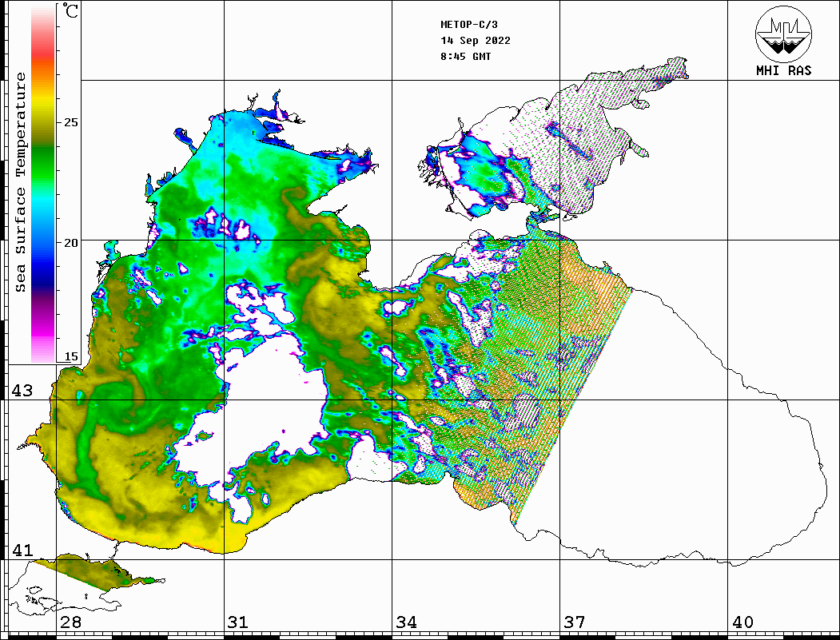The height and width of the screenshot is (640, 840).
Task: Click the '20' tick on color scale
Action: tap(70, 243)
